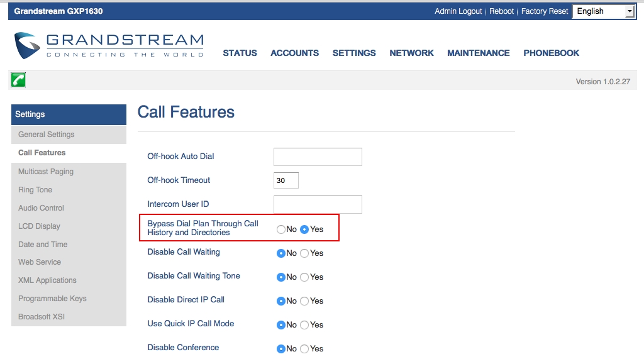Open the MAINTENANCE menu
This screenshot has height=364, width=644.
pos(478,53)
